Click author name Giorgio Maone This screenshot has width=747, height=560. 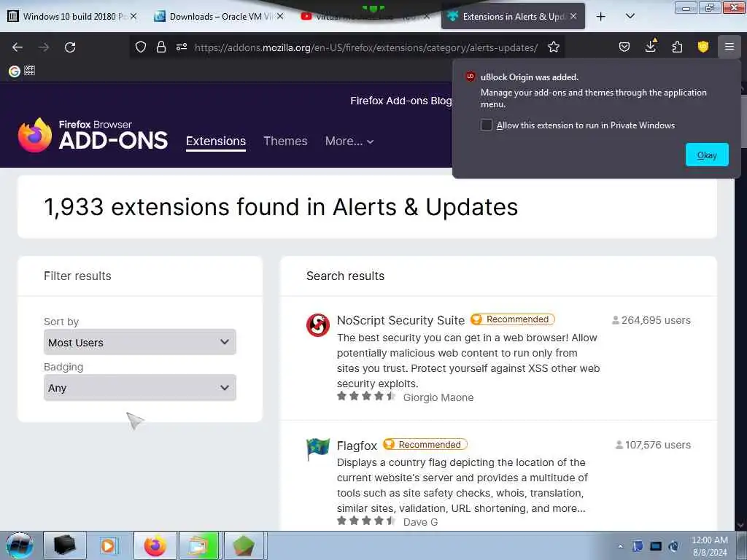pyautogui.click(x=438, y=397)
